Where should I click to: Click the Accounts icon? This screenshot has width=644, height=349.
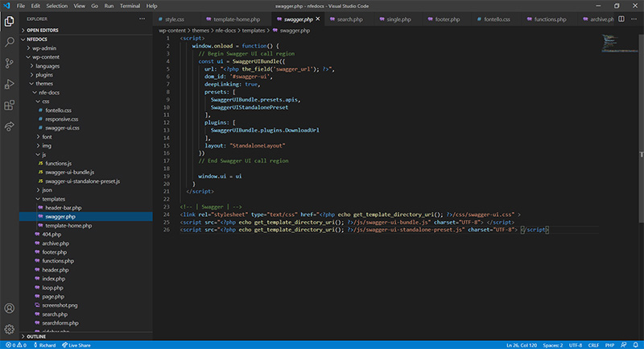pos(9,308)
